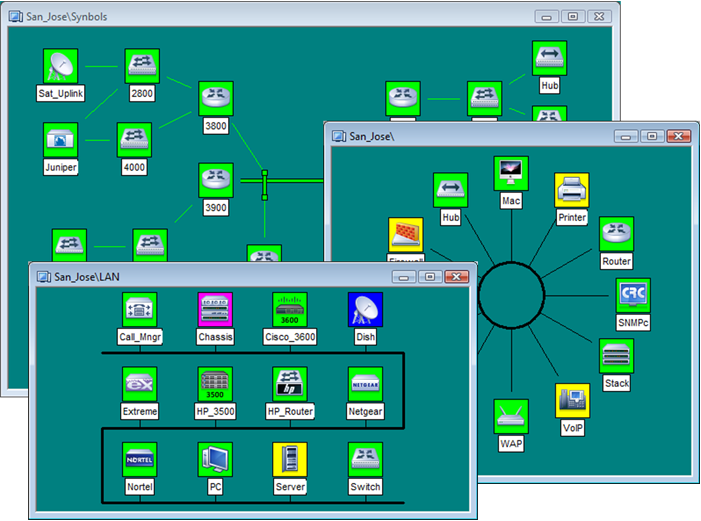Screen dimensions: 701x521
Task: Minimize the San_Jose\LAN window
Action: tap(404, 277)
